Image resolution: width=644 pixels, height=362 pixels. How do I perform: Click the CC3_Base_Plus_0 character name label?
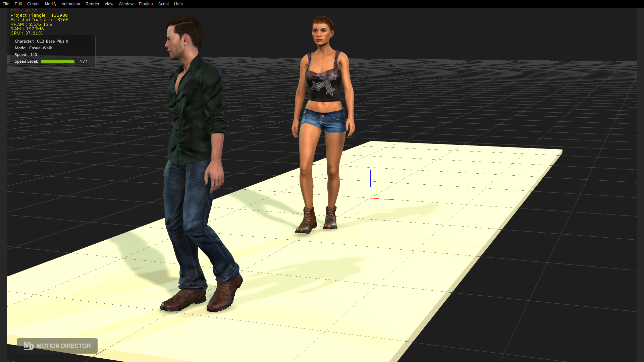click(52, 41)
